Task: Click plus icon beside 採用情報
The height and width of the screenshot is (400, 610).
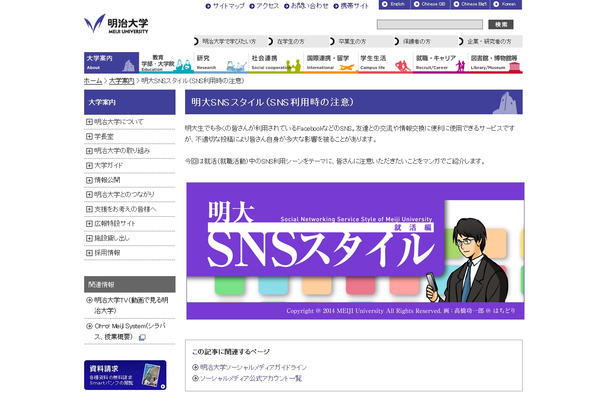Action: click(89, 253)
